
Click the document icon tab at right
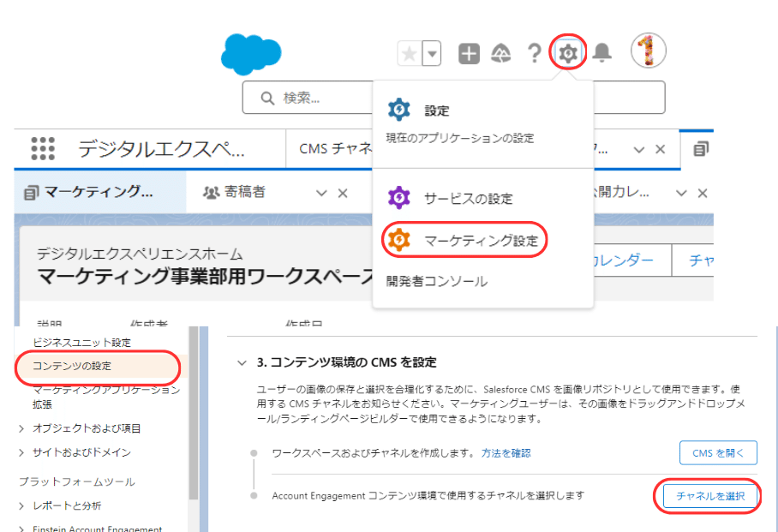pos(701,149)
